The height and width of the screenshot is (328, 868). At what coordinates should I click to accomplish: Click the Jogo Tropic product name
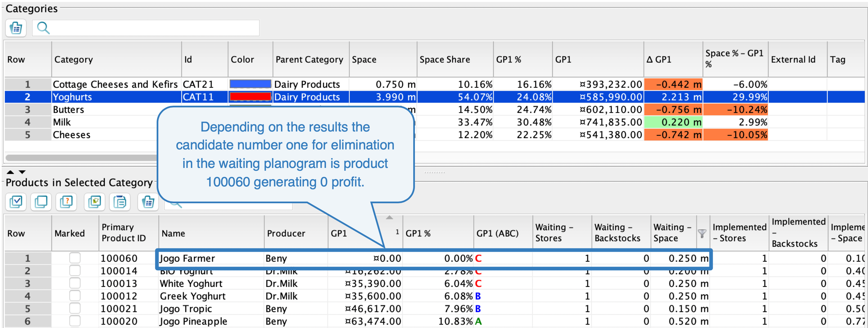point(186,308)
